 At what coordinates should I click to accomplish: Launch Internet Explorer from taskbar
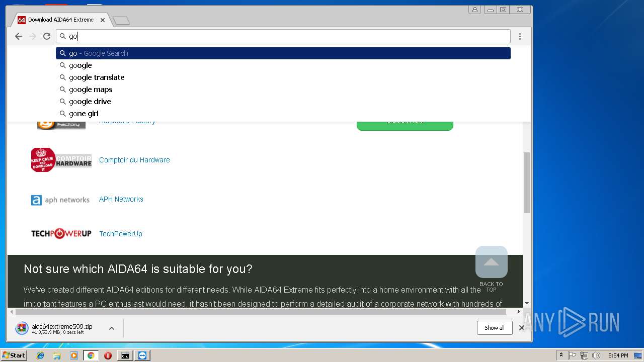40,355
